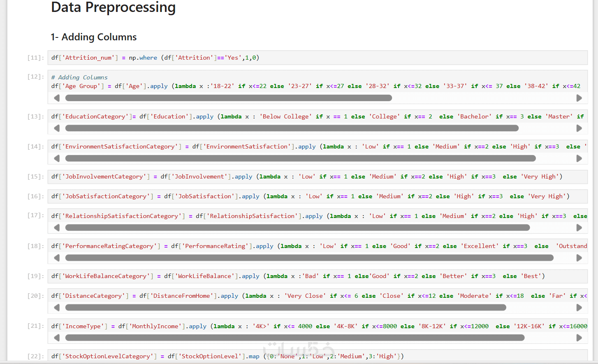Click the "Data Preprocessing" title heading

[113, 7]
